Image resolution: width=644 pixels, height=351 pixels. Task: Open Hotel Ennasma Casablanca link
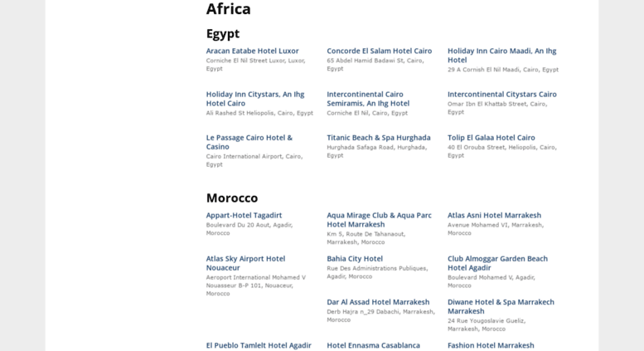coord(373,345)
